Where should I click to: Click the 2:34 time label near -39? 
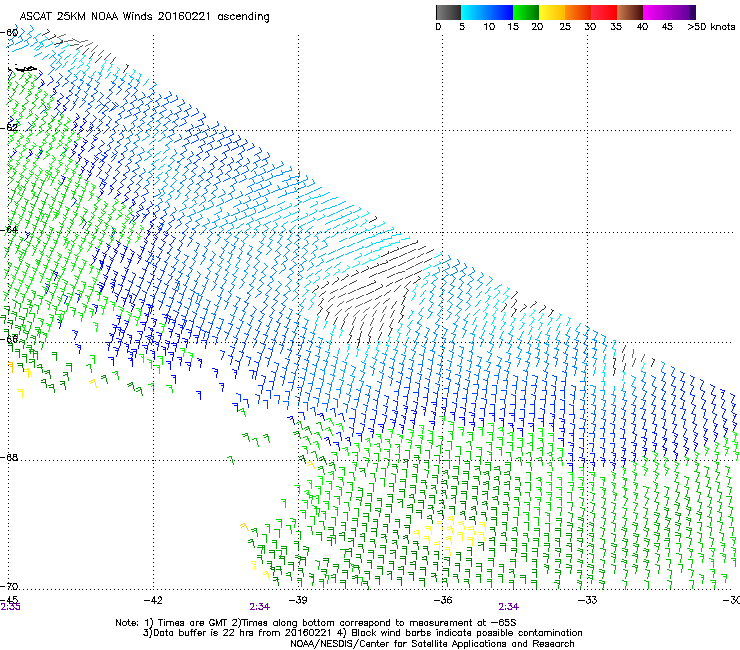[x=260, y=607]
